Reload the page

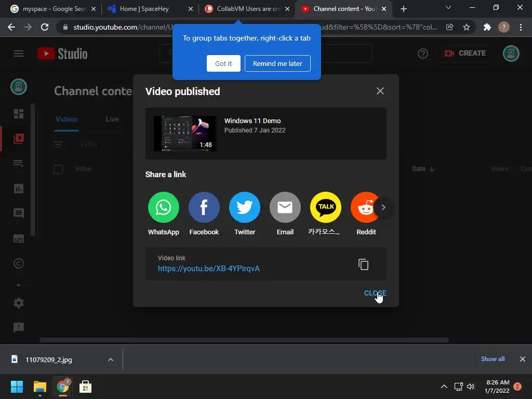click(45, 27)
